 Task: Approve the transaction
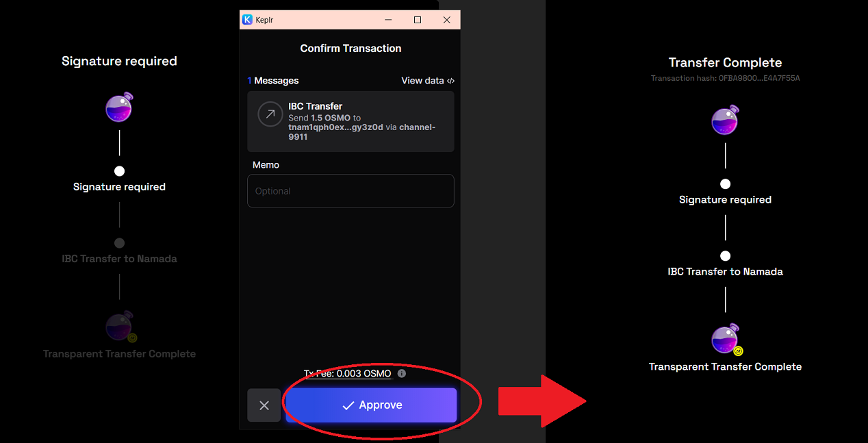(371, 405)
